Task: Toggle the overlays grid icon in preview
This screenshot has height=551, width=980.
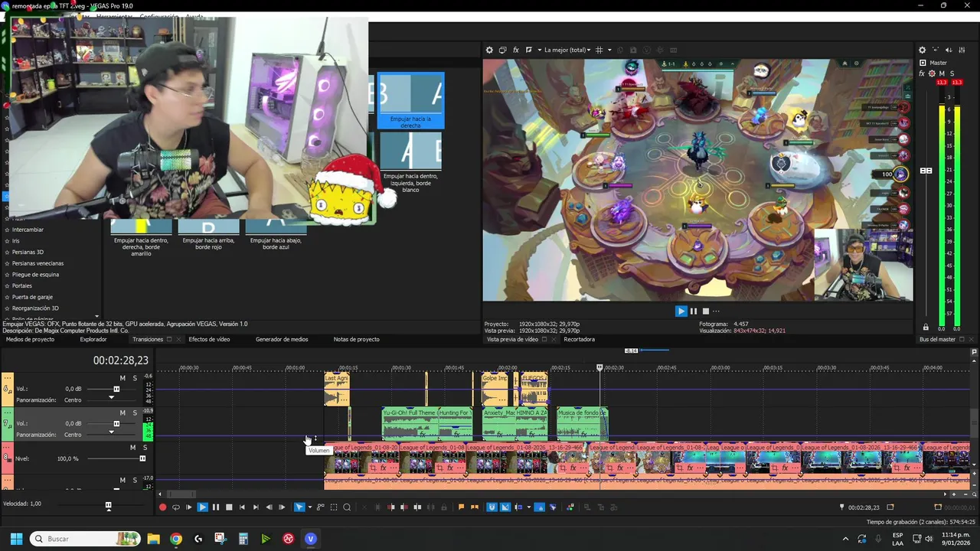Action: click(x=599, y=50)
